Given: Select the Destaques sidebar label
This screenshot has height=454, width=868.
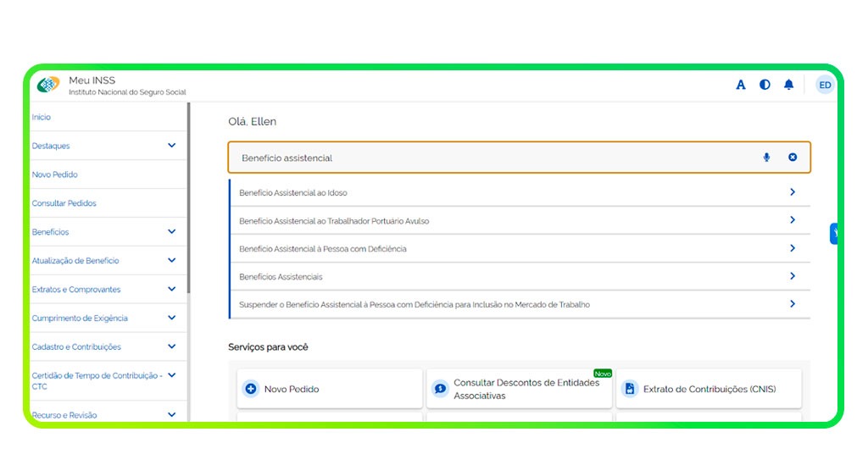Looking at the screenshot, I should pos(50,146).
